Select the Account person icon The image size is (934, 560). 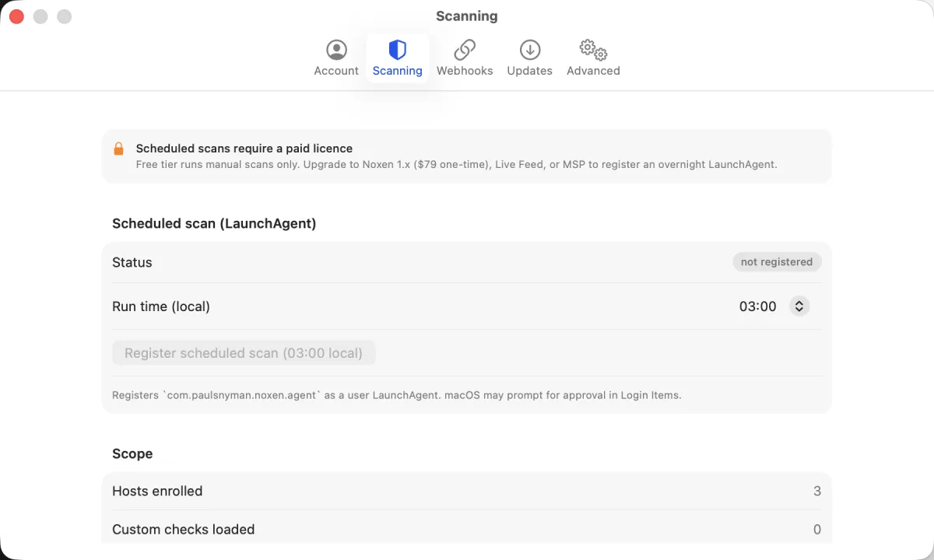(335, 49)
